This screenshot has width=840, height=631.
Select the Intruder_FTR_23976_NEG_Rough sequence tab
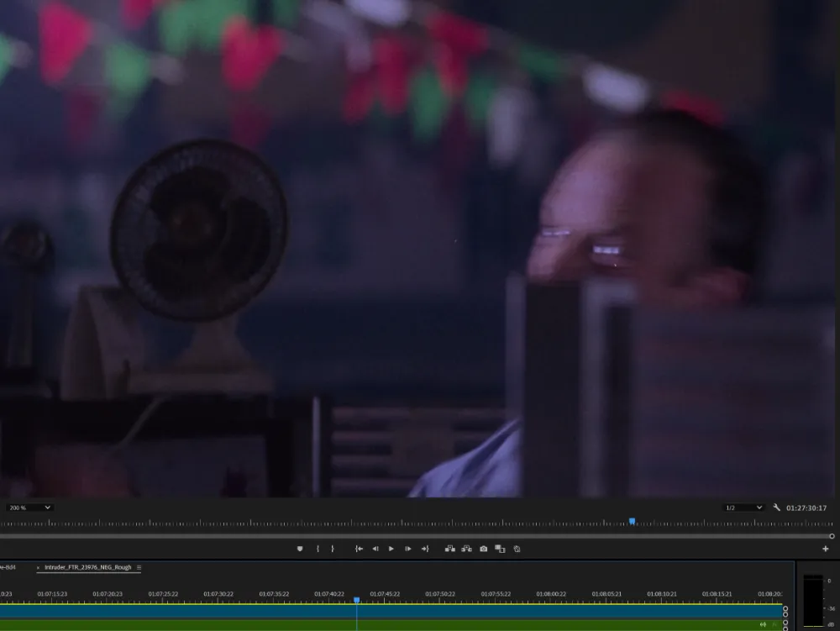point(87,567)
